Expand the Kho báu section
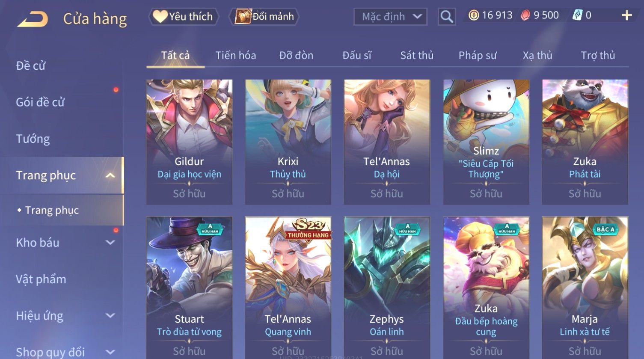 (x=110, y=243)
